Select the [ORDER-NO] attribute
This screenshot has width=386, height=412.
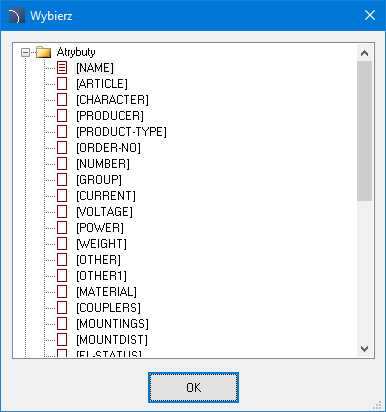click(x=108, y=148)
